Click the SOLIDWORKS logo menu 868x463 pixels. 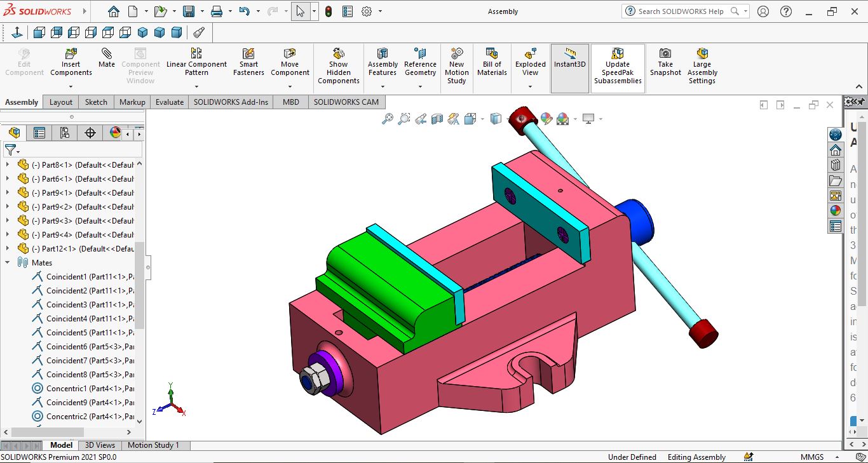36,11
